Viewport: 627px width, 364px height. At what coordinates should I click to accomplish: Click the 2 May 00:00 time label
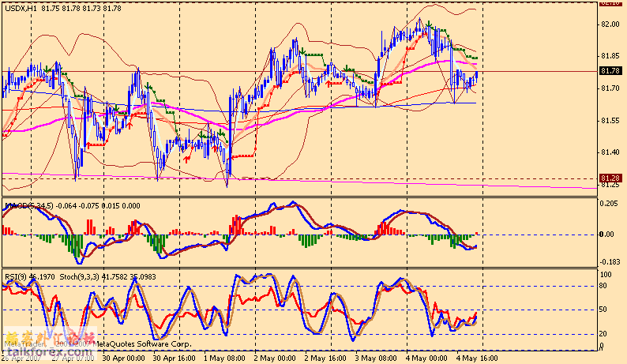[x=275, y=358]
